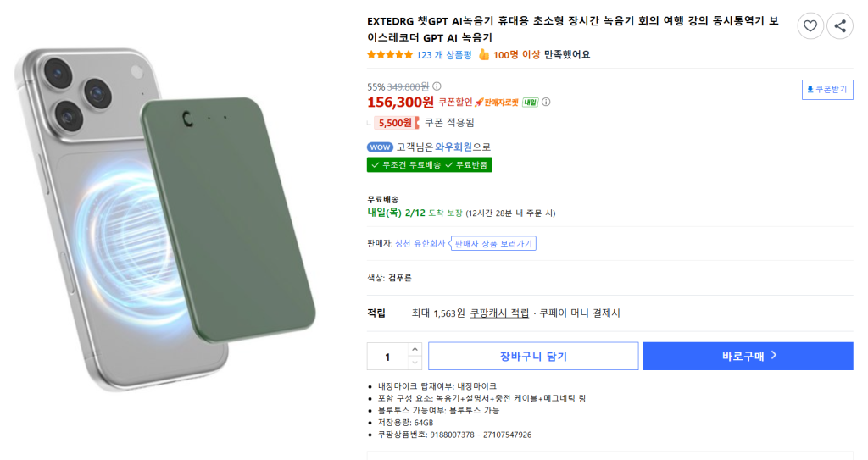Click the 판매자로켓 rocket badge
Image resolution: width=868 pixels, height=460 pixels.
pyautogui.click(x=496, y=103)
